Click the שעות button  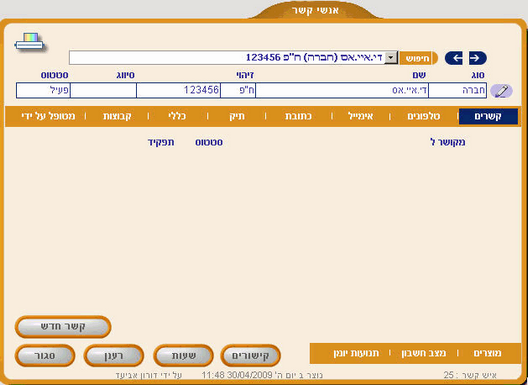tap(184, 356)
